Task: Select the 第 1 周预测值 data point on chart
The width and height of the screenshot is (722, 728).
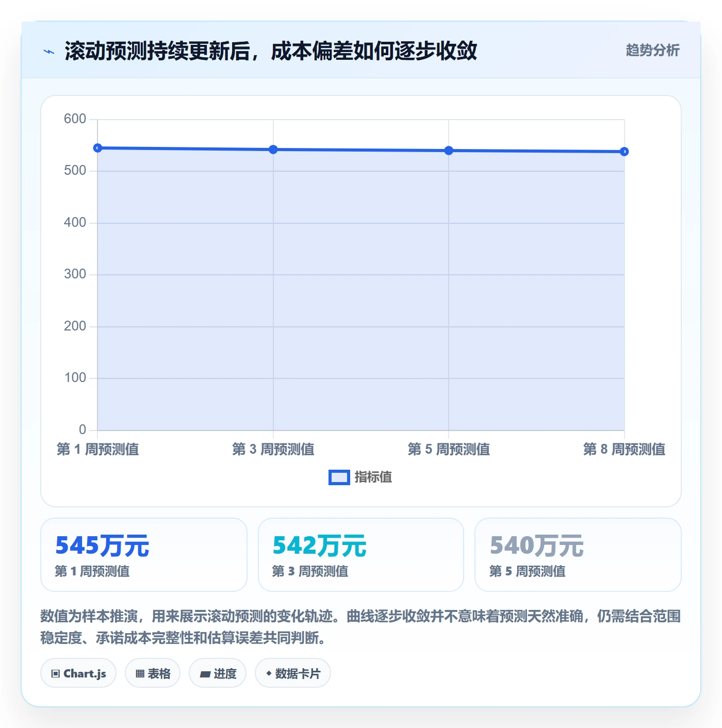Action: [97, 148]
